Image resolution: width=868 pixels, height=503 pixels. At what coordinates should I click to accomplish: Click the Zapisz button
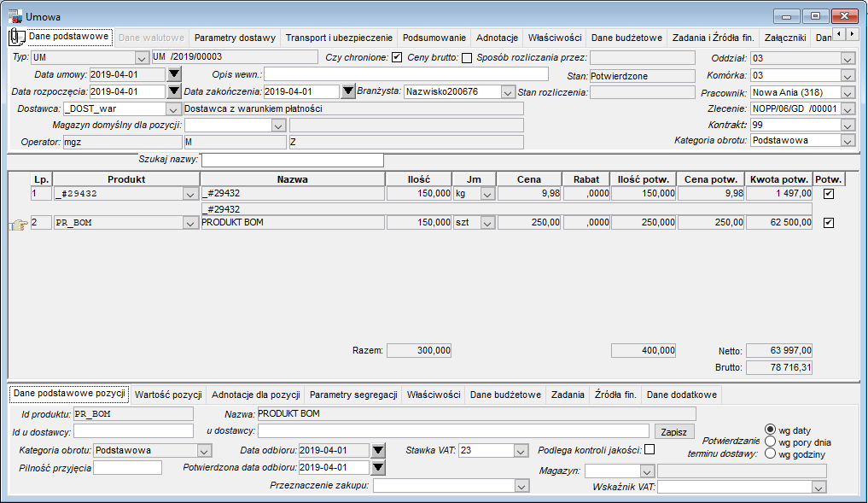[673, 431]
